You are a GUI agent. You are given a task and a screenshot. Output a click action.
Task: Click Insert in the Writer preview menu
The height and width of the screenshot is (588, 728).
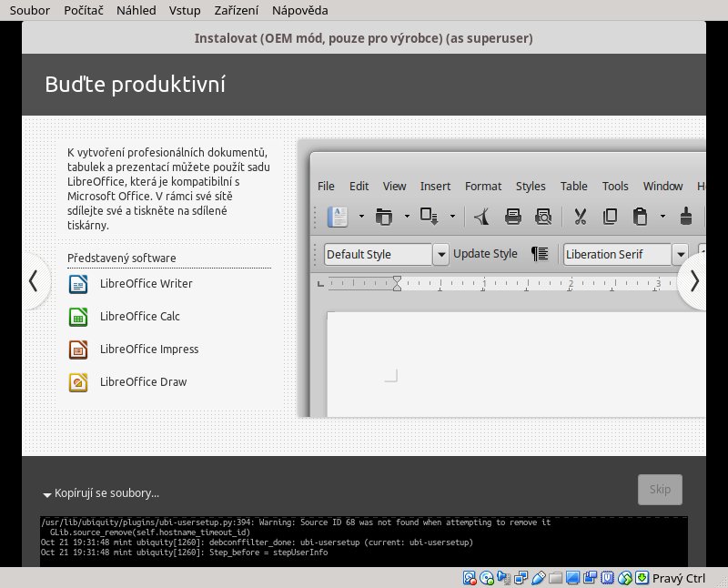point(435,187)
